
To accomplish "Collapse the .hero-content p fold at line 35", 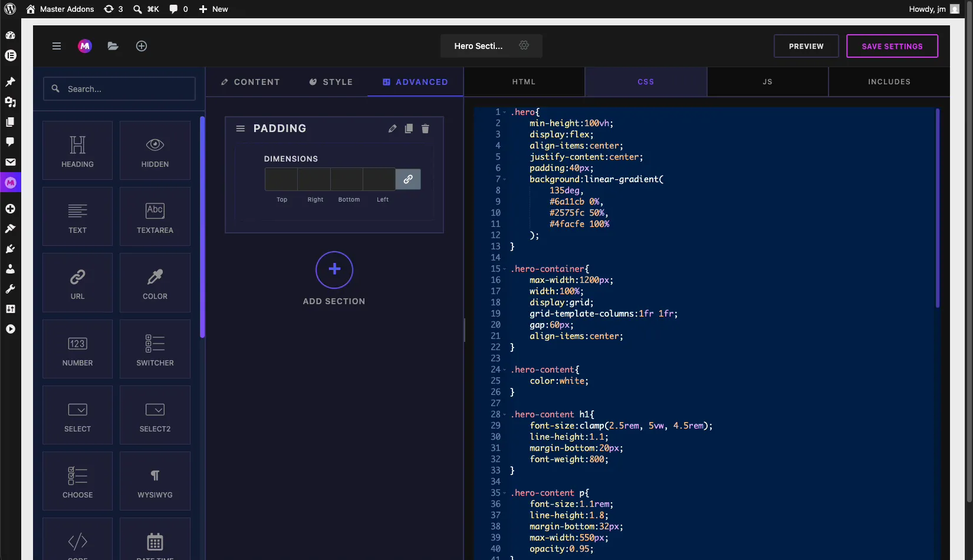I will [x=505, y=493].
